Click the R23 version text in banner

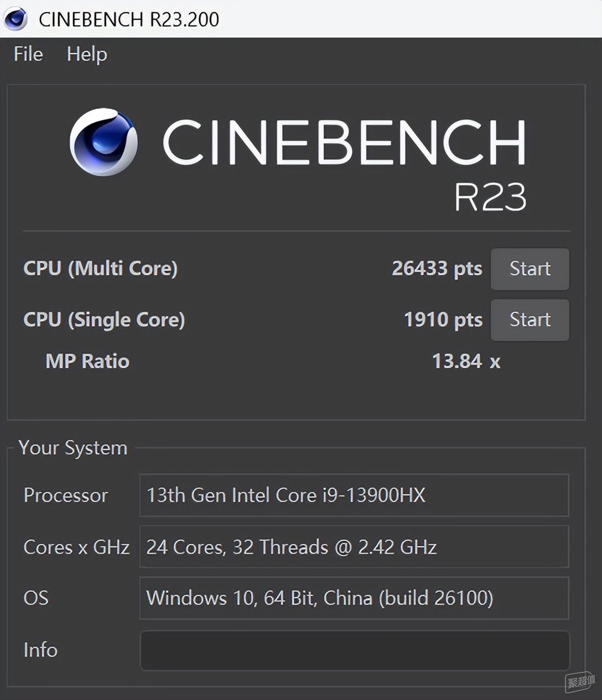pyautogui.click(x=490, y=197)
